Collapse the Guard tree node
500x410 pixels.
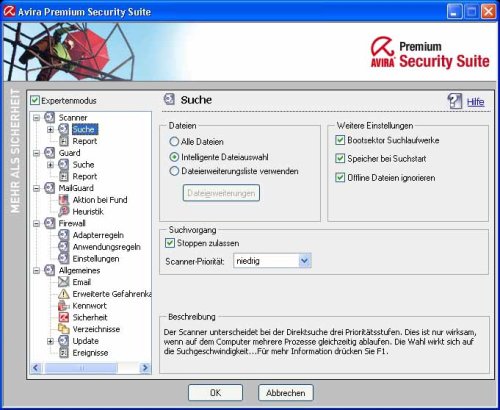point(36,153)
